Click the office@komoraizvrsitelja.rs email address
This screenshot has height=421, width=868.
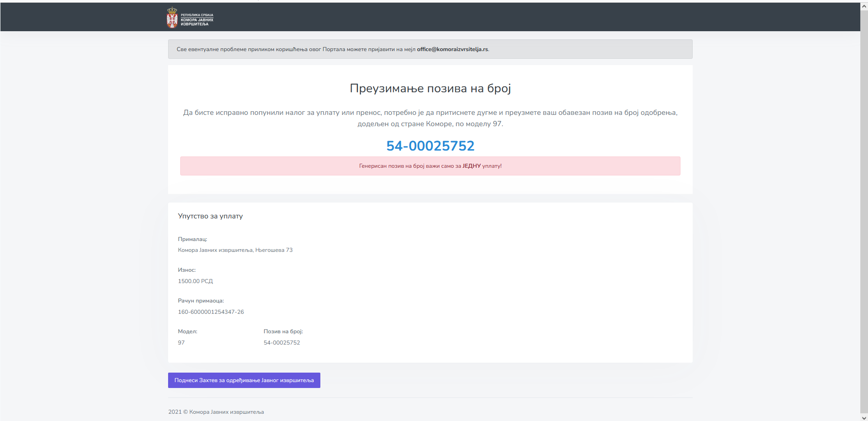point(452,49)
